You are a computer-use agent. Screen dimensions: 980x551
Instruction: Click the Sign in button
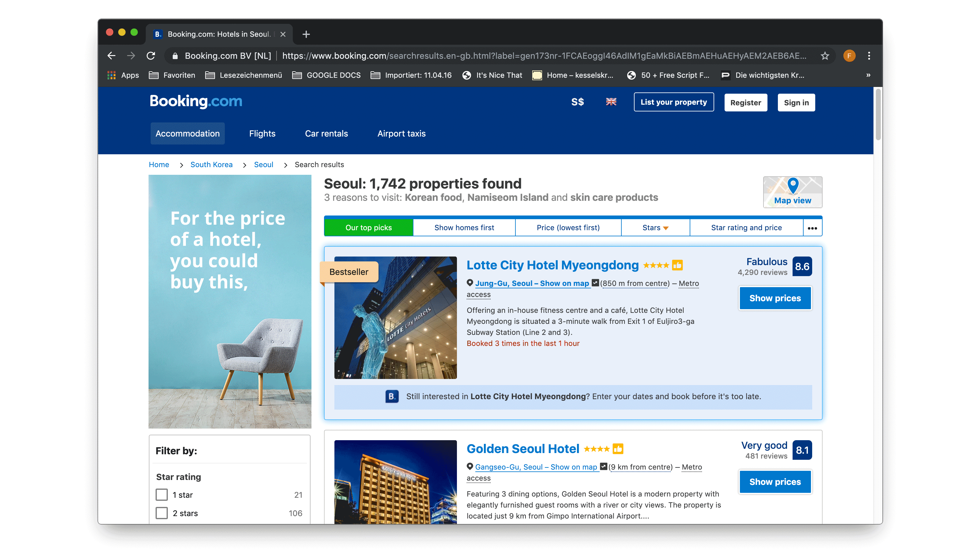point(796,102)
